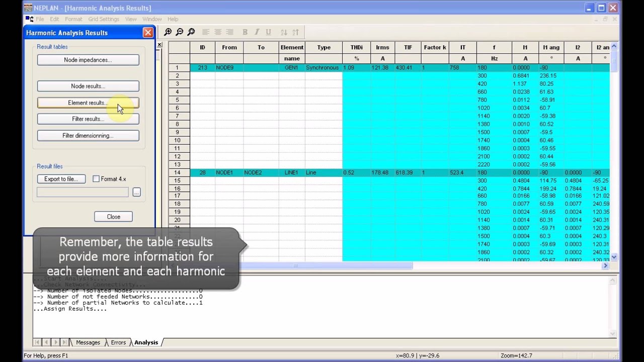Image resolution: width=644 pixels, height=362 pixels.
Task: Go to first sheet tab arrow
Action: click(38, 342)
